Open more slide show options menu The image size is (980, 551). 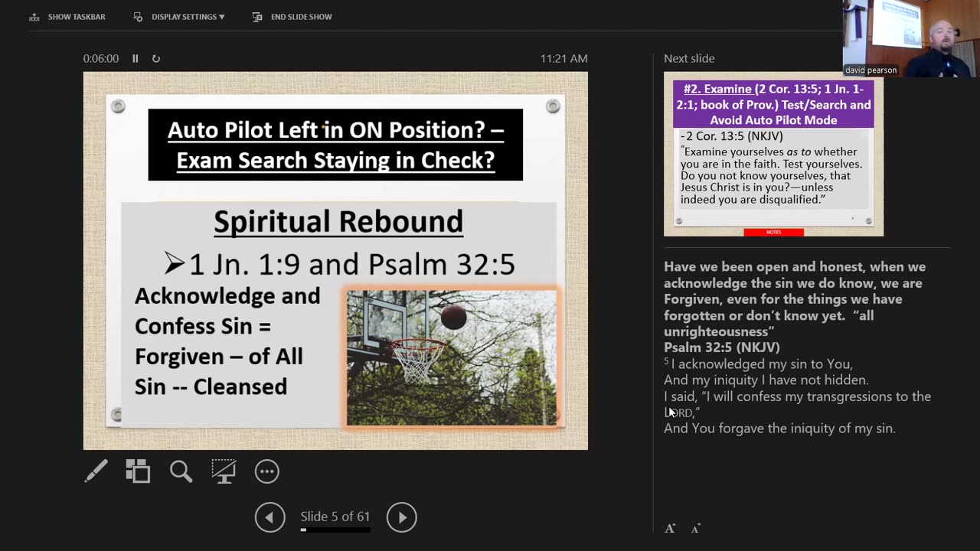pos(266,471)
